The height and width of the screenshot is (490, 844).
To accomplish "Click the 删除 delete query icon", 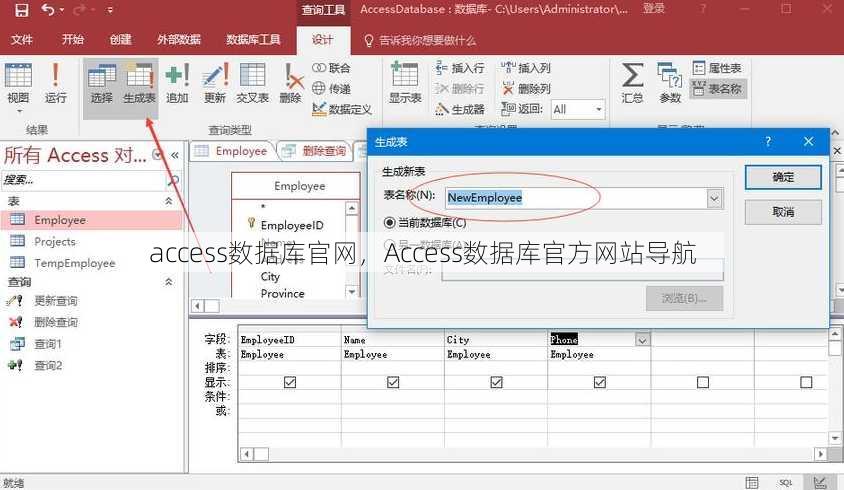I will point(291,82).
